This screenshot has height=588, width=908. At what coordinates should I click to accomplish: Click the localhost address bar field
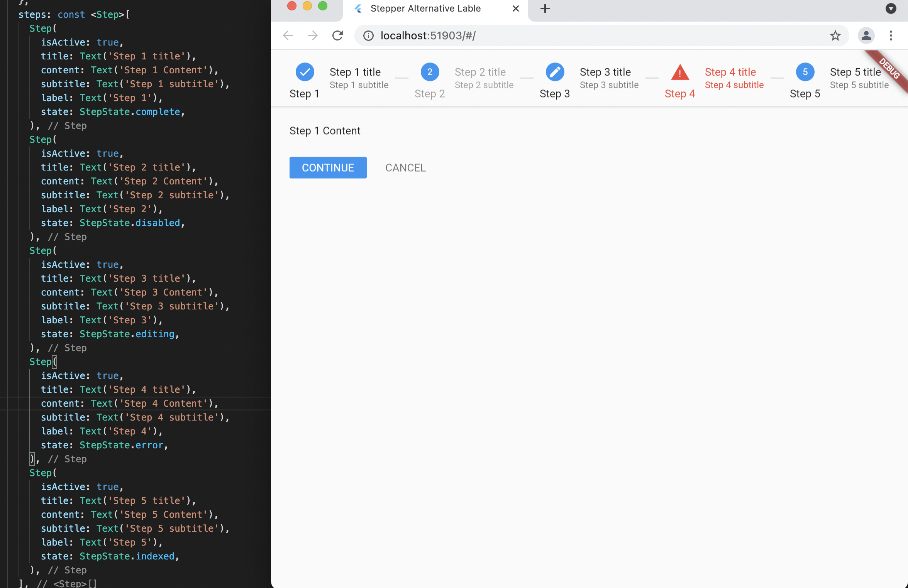pyautogui.click(x=601, y=35)
